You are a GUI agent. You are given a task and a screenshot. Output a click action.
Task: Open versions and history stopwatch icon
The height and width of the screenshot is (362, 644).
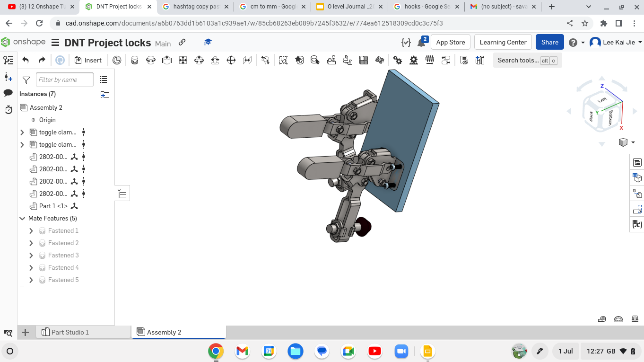point(8,110)
